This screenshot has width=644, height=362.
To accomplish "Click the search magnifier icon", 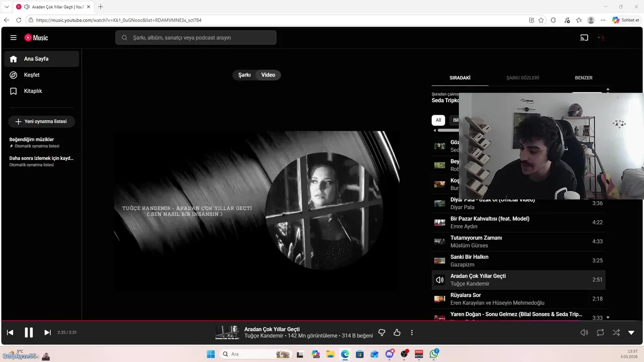I will 124,38.
